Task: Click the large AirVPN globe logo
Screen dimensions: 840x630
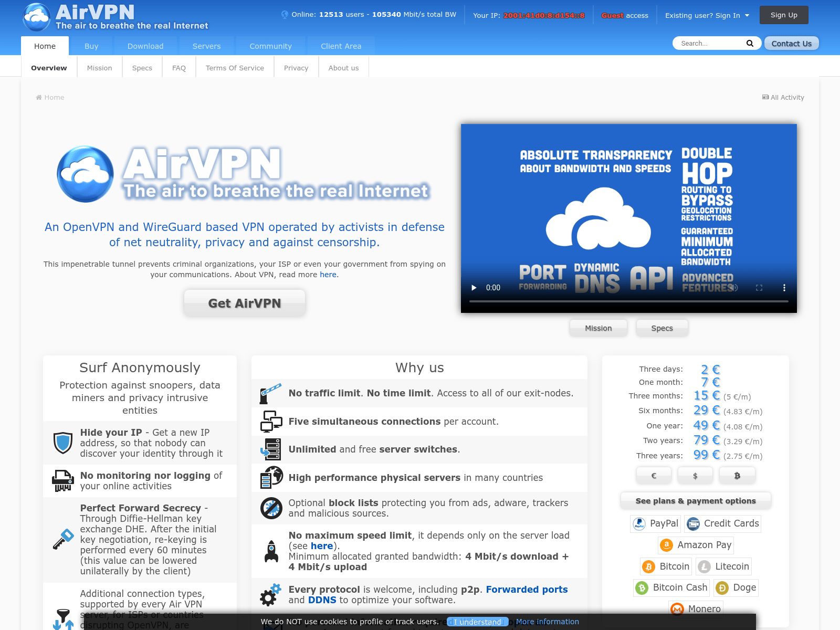Action: pos(85,174)
